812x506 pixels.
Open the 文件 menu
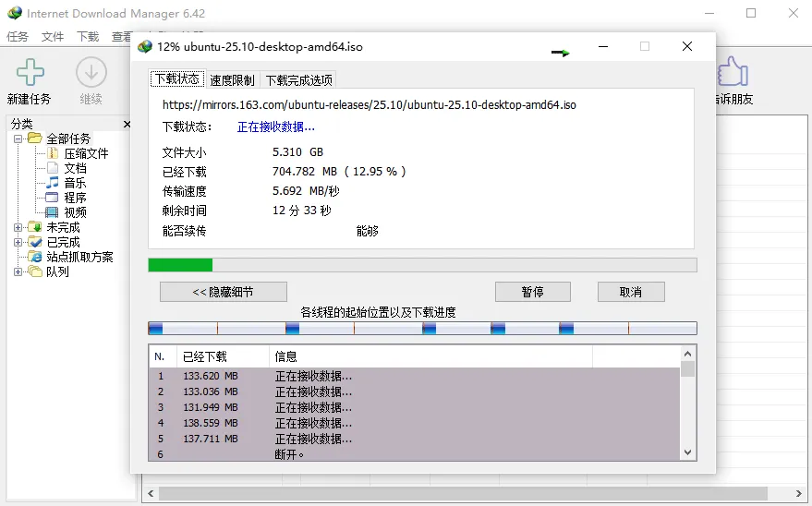[53, 37]
